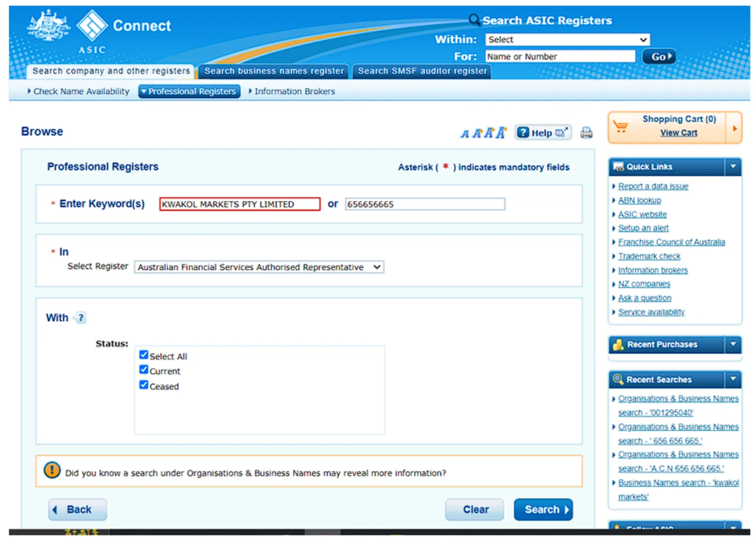
Task: Click the Go button
Action: [659, 56]
